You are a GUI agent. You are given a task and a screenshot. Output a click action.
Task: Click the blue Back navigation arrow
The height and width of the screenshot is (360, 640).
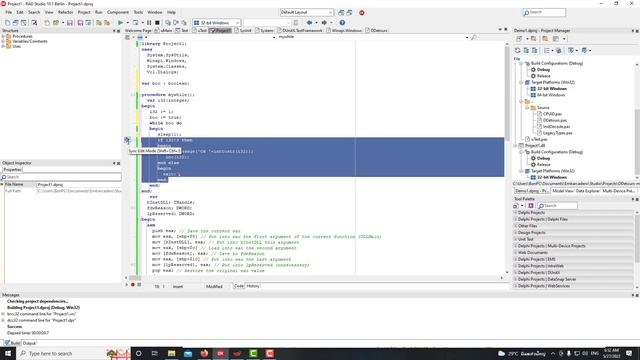pyautogui.click(x=309, y=23)
